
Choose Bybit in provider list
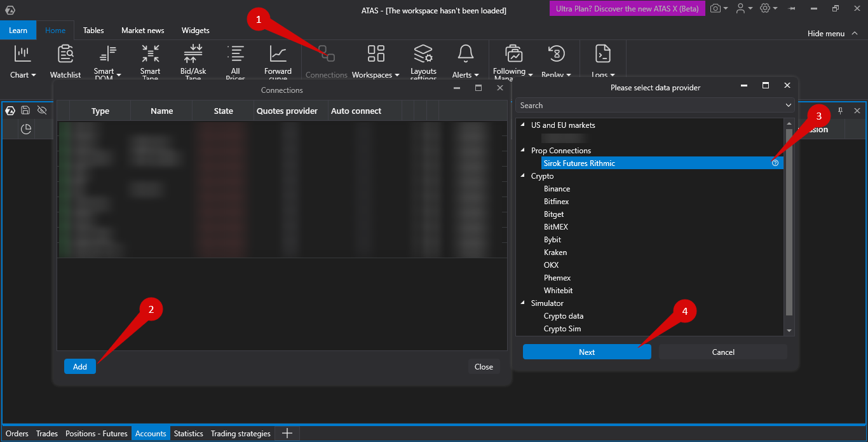click(x=552, y=240)
